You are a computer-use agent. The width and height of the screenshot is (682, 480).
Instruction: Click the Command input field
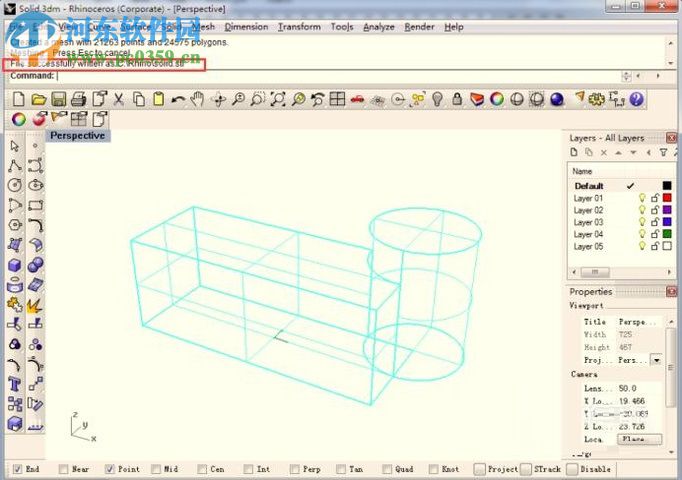tap(339, 76)
